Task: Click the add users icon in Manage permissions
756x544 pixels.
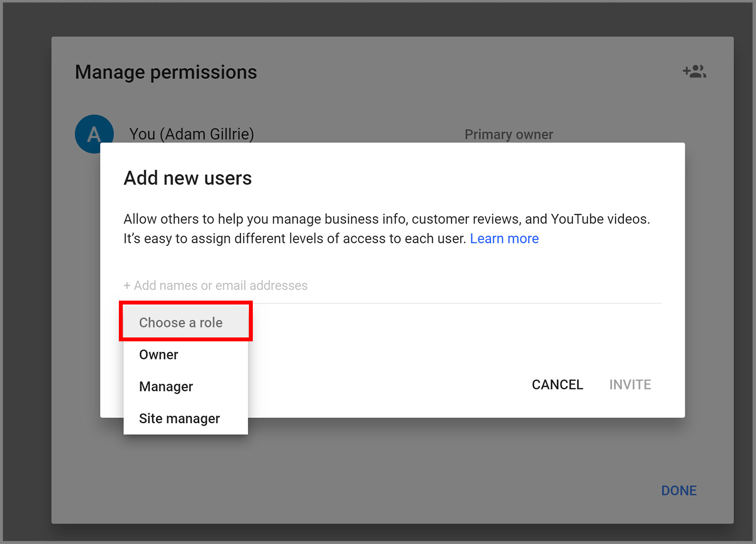Action: tap(694, 71)
